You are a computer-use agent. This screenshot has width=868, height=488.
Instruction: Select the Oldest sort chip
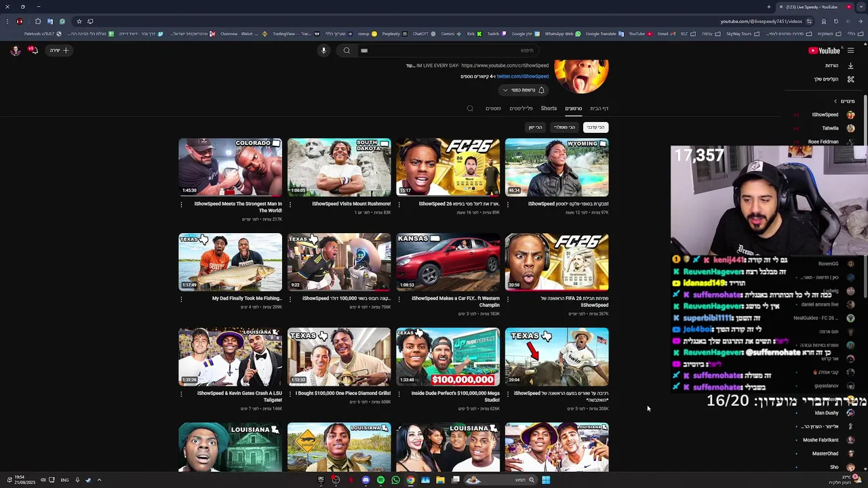(535, 127)
